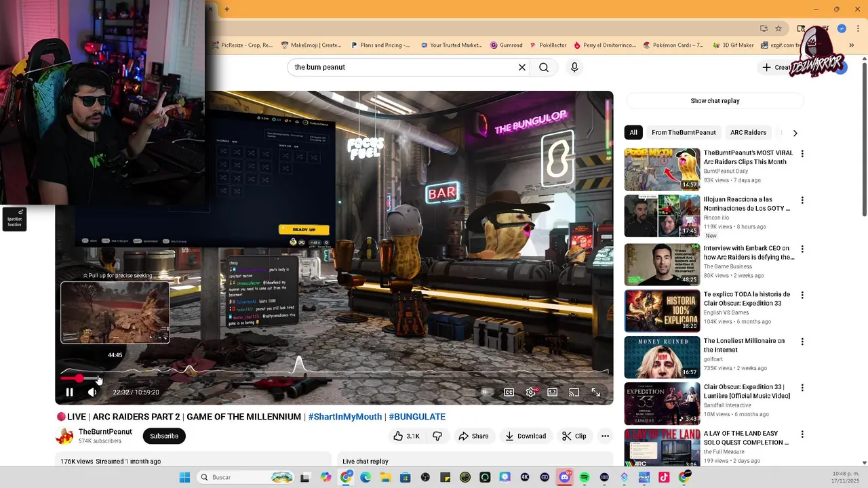Viewport: 868px width, 488px height.
Task: Open menu for 'A LAY OF THE LAND' video
Action: (802, 434)
